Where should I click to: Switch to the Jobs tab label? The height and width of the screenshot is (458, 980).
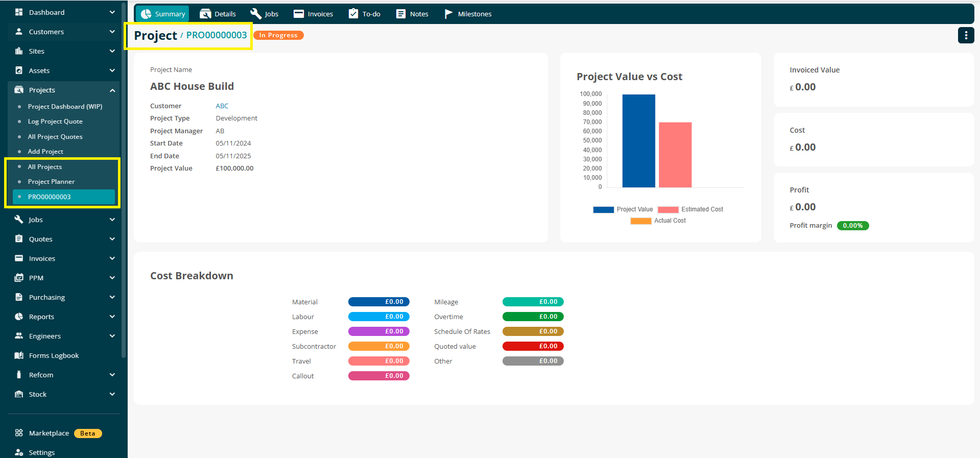pos(272,14)
